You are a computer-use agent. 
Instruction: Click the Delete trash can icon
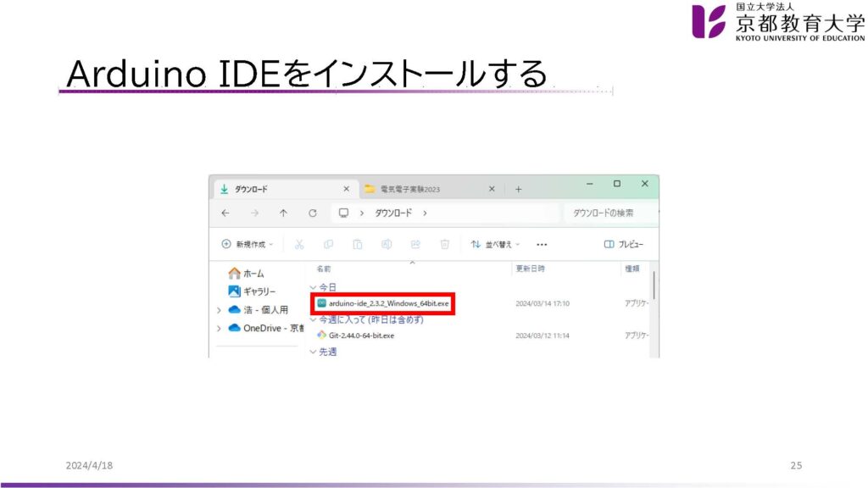(x=444, y=244)
